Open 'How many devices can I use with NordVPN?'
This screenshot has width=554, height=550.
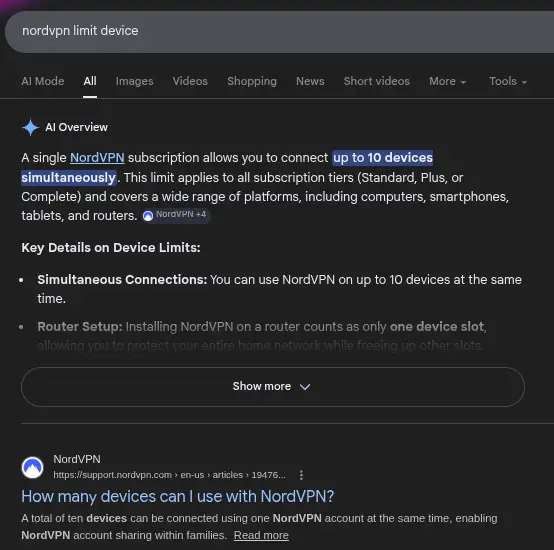[x=178, y=497]
